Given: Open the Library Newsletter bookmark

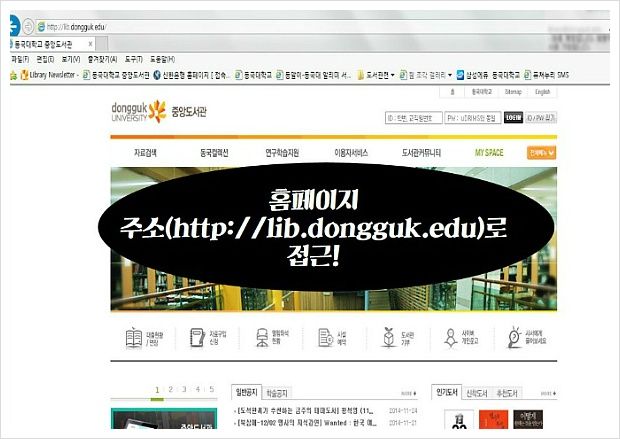Looking at the screenshot, I should pyautogui.click(x=49, y=75).
